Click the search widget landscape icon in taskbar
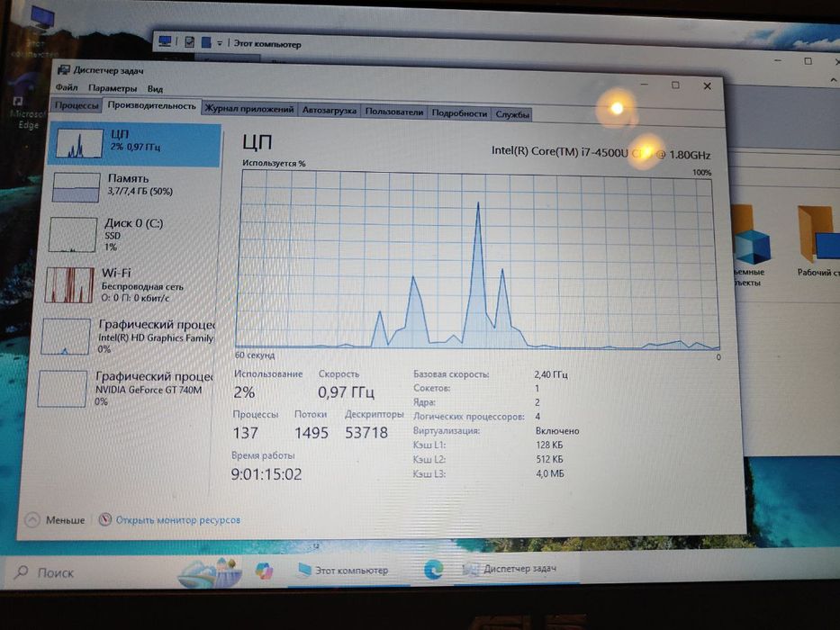Image resolution: width=840 pixels, height=630 pixels. click(210, 572)
